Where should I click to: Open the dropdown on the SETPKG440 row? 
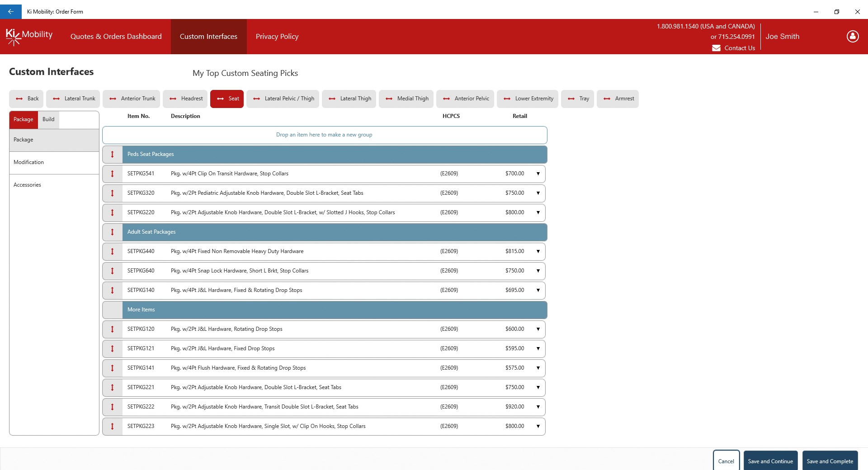tap(538, 251)
